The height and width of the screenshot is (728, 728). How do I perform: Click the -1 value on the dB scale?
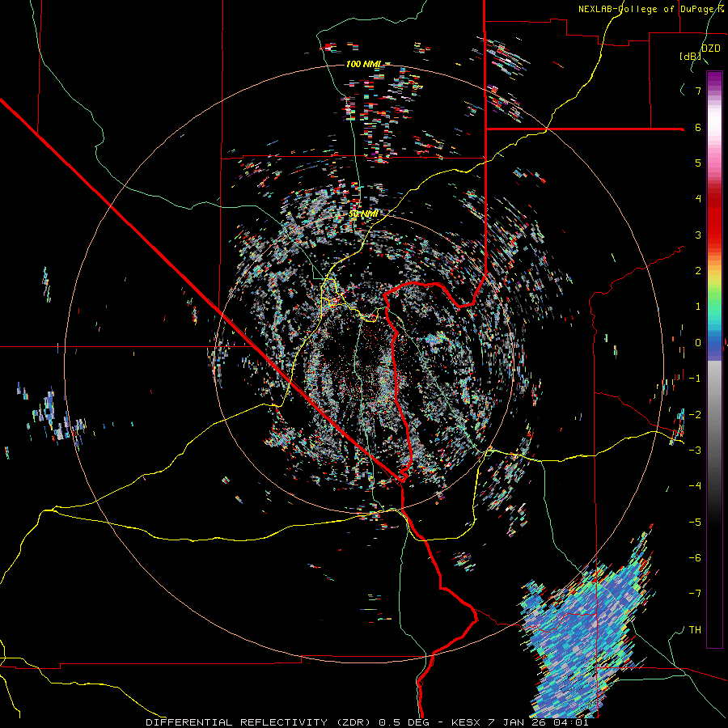pos(695,379)
